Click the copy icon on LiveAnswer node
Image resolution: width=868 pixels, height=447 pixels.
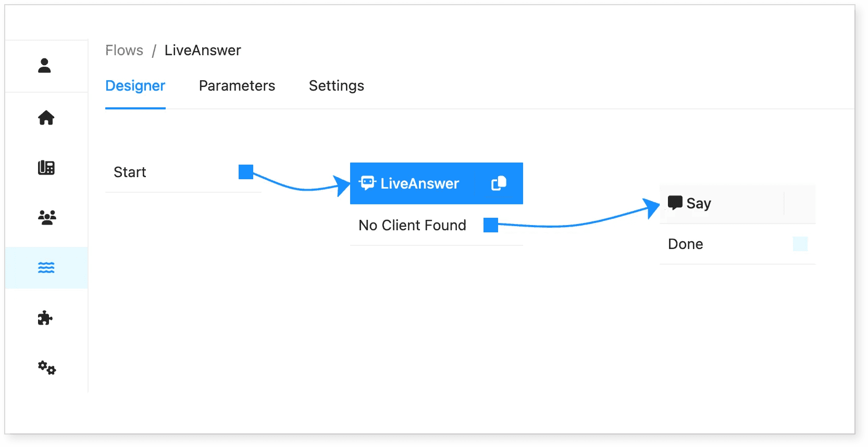499,183
